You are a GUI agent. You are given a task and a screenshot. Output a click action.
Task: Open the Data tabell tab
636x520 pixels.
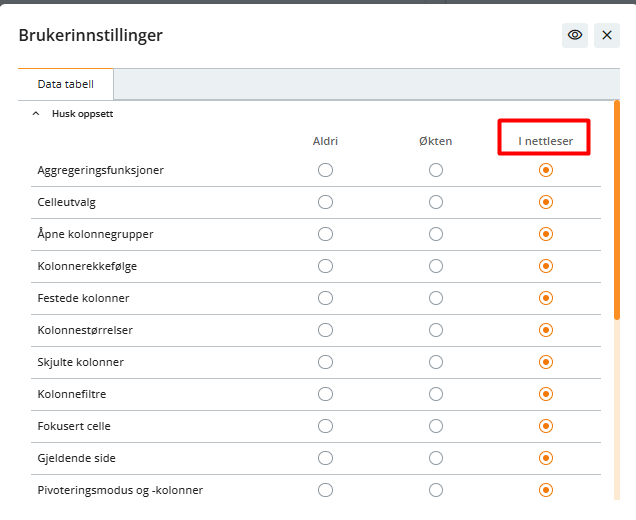(66, 84)
